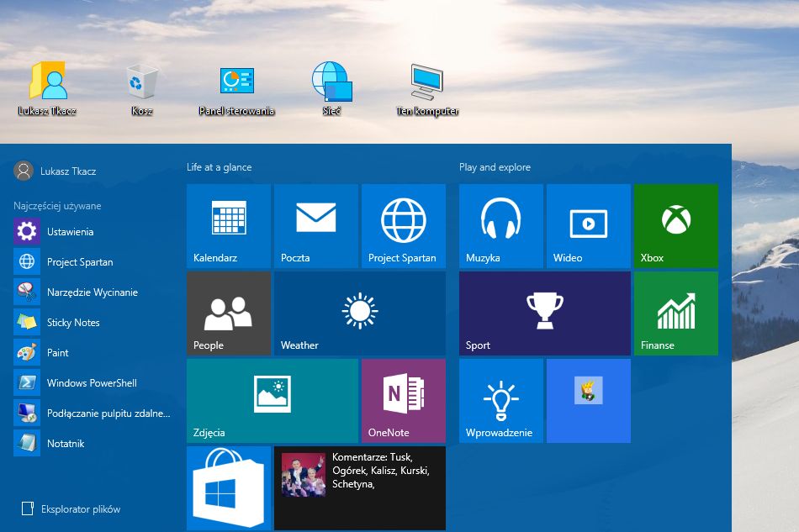Open Ustawienia settings from the list

tap(92, 232)
